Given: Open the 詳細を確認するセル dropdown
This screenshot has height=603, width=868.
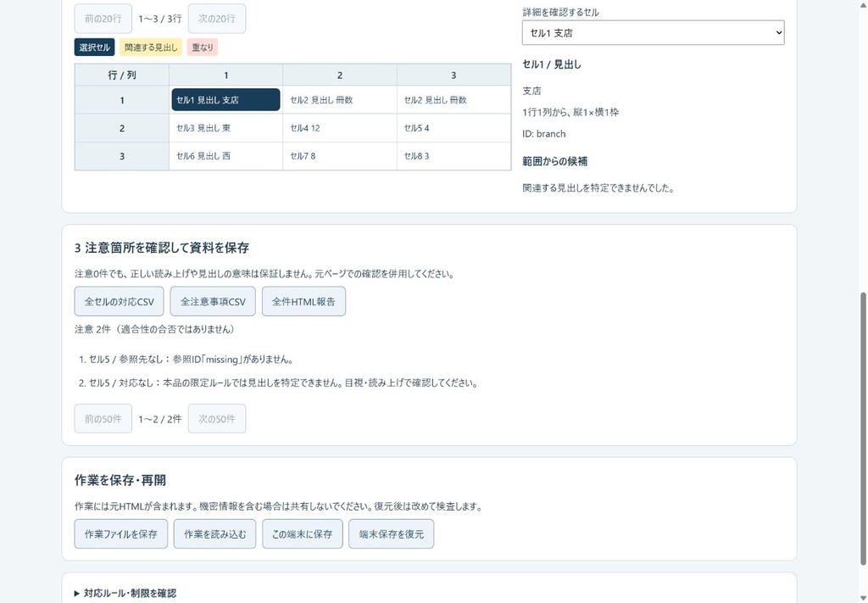Looking at the screenshot, I should [x=653, y=33].
